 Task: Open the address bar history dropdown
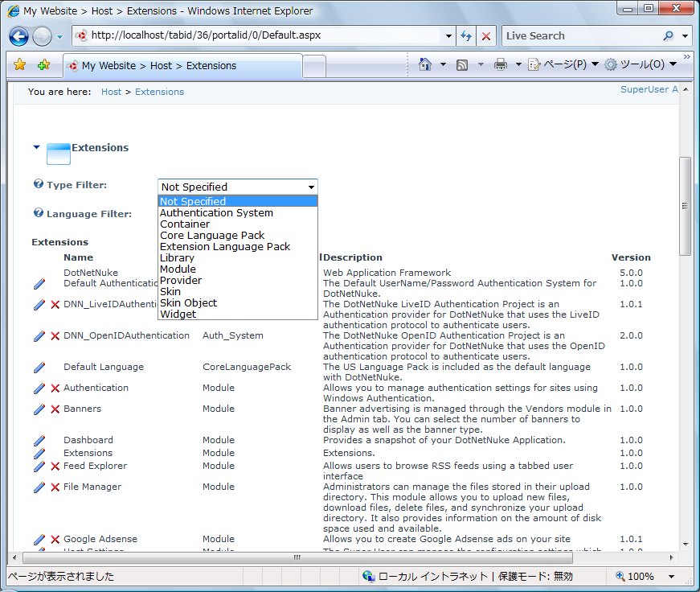click(x=448, y=35)
